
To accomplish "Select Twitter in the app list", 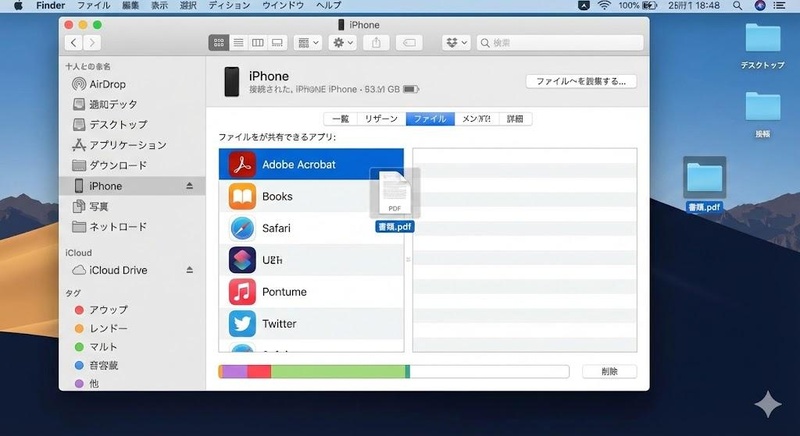I will coord(311,323).
